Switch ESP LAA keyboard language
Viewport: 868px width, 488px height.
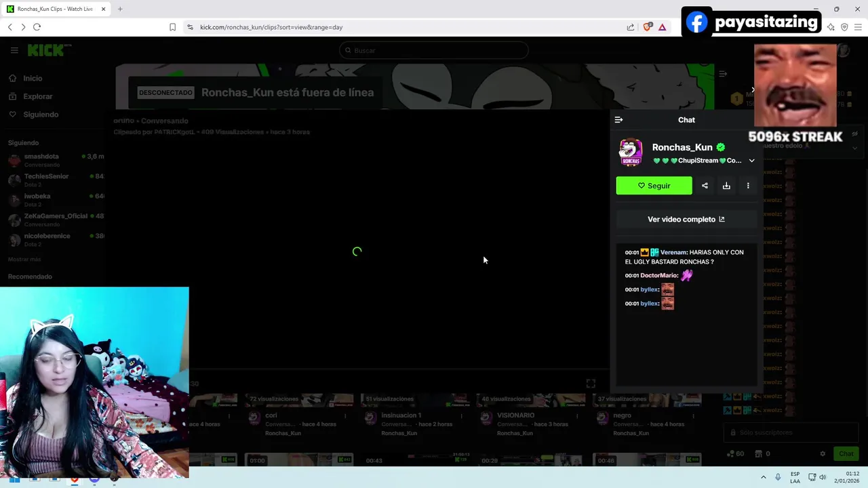795,477
